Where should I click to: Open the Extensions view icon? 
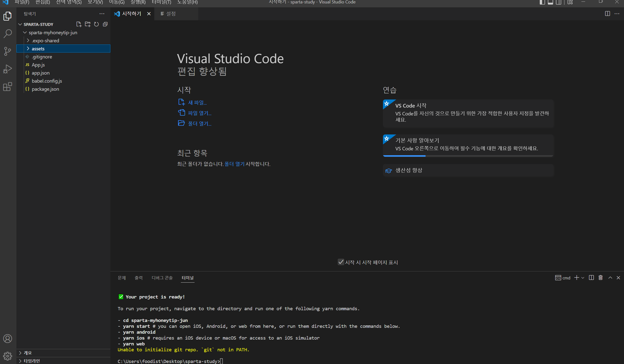8,87
